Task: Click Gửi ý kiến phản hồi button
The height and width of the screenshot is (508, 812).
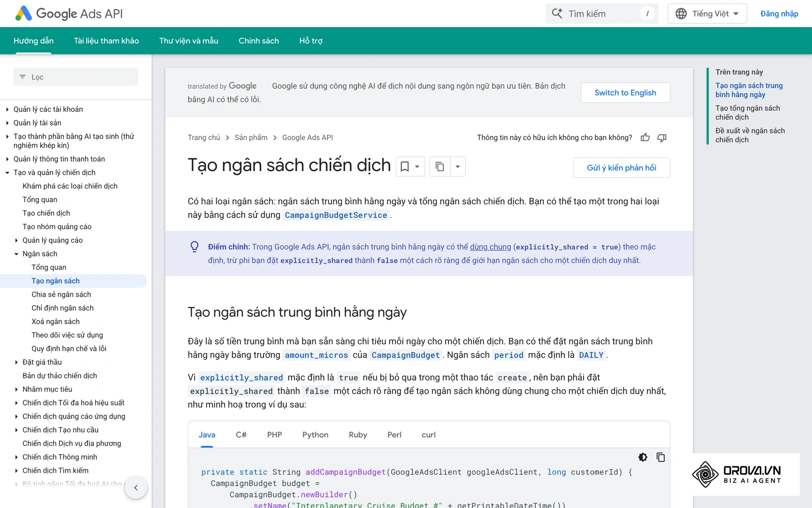Action: (x=622, y=168)
